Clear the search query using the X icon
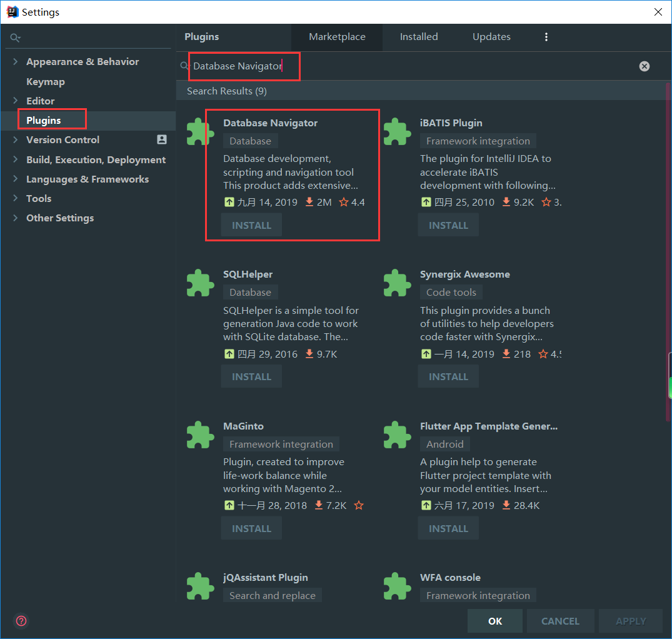The image size is (672, 639). tap(644, 66)
